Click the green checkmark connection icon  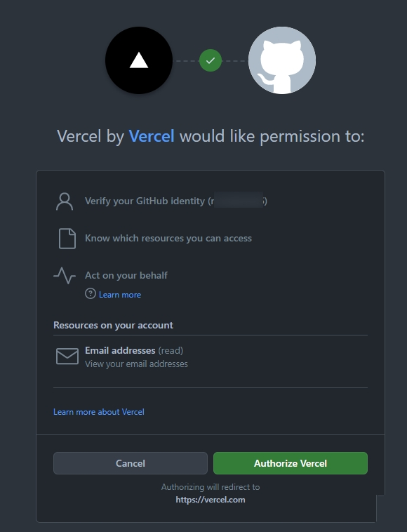[x=211, y=60]
